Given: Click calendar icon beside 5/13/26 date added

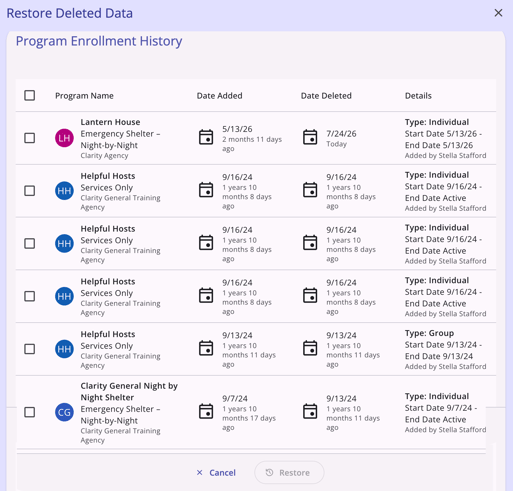Looking at the screenshot, I should coord(206,137).
